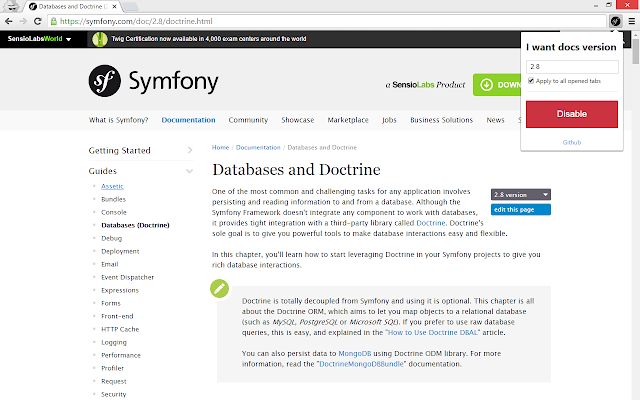Viewport: 640px width, 400px height.
Task: Open the Front-end guide
Action: [x=117, y=316]
